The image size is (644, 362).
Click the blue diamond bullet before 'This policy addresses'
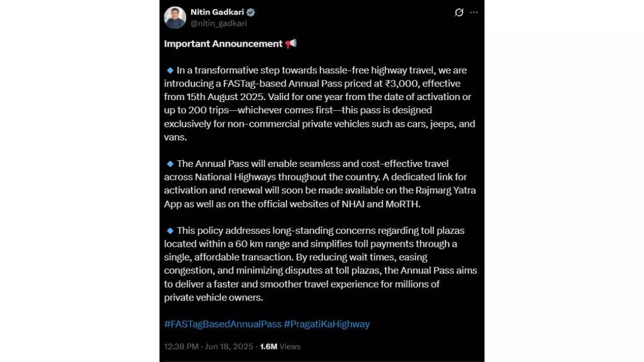click(x=170, y=231)
